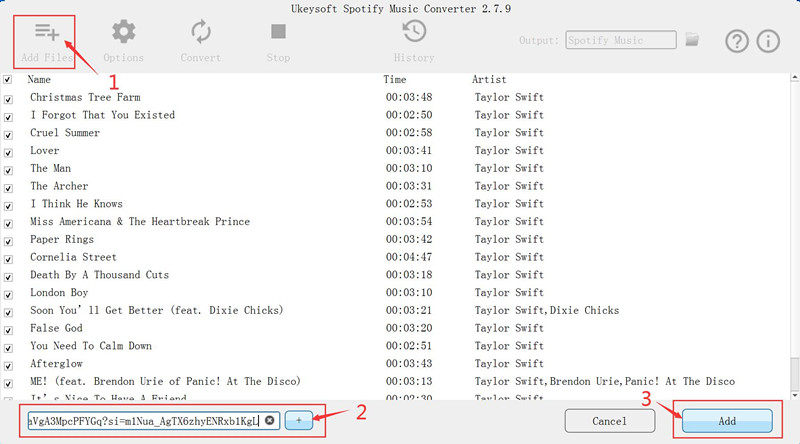The width and height of the screenshot is (800, 444).
Task: Uncheck The Archer checkbox
Action: coord(8,188)
